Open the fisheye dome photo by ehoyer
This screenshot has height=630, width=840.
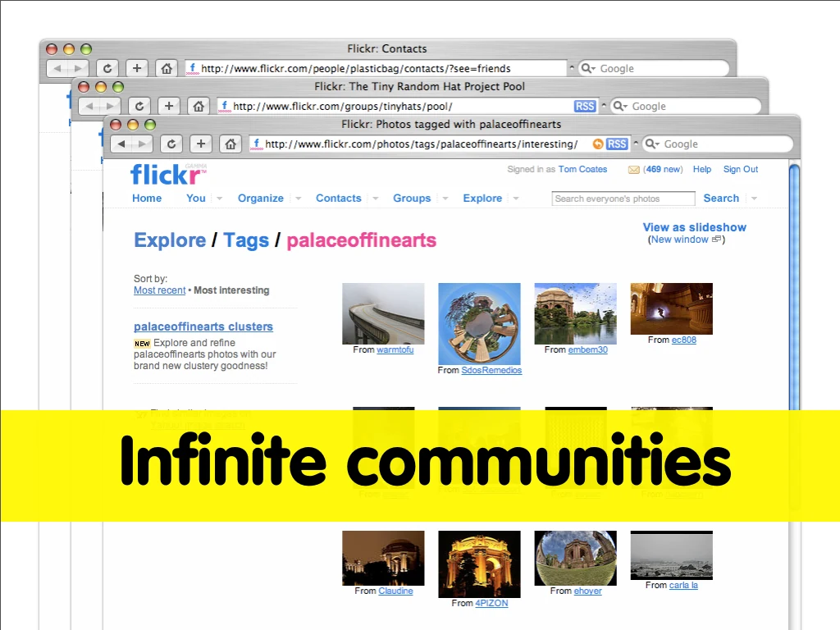(x=575, y=558)
